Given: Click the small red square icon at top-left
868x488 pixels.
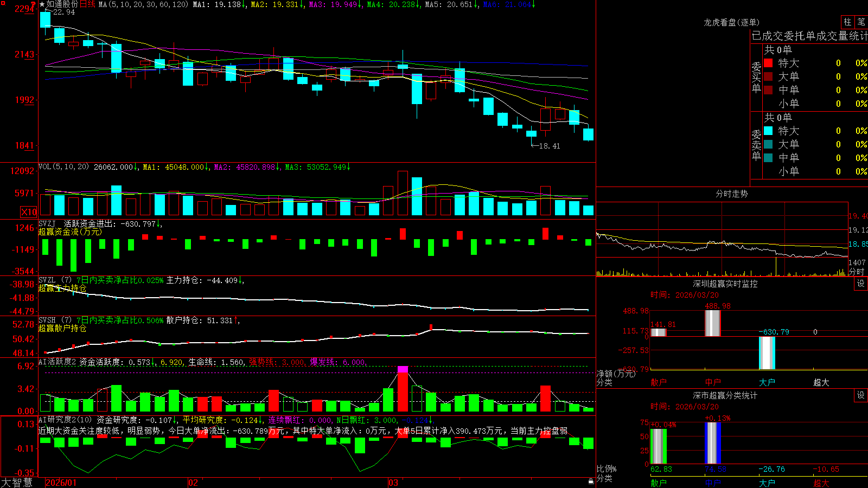Looking at the screenshot, I should [x=3, y=3].
